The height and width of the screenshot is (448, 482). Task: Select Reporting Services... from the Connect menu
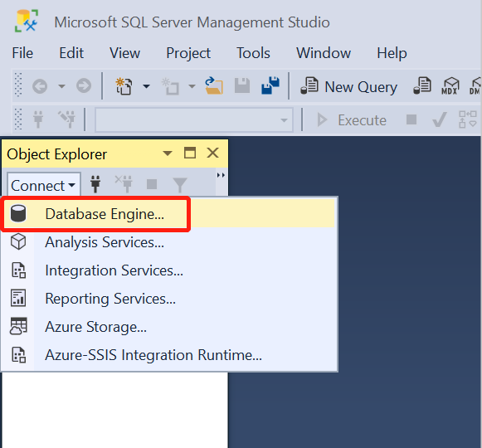(x=168, y=299)
